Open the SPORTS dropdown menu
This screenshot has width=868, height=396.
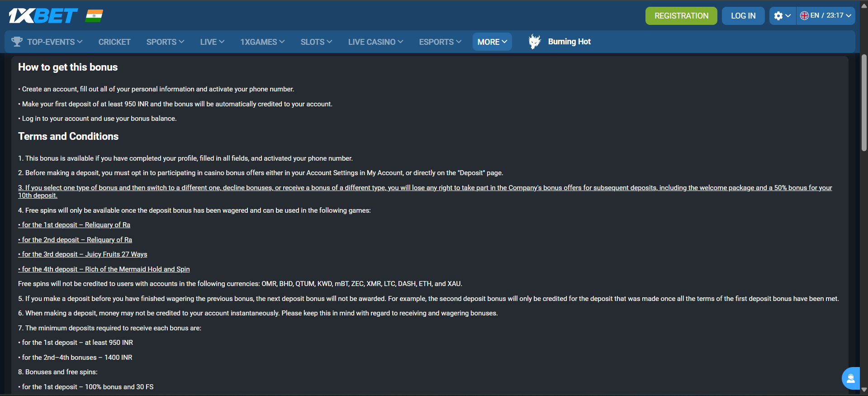165,41
